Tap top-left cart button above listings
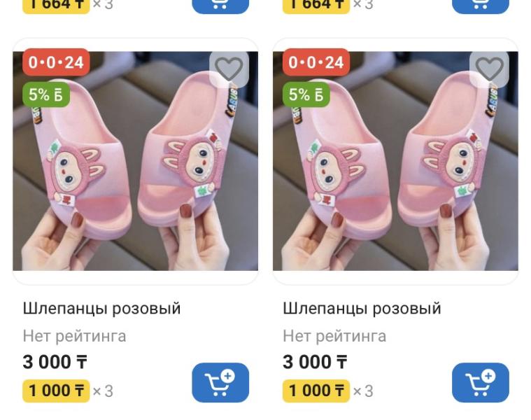This screenshot has height=420, width=531. pyautogui.click(x=220, y=5)
